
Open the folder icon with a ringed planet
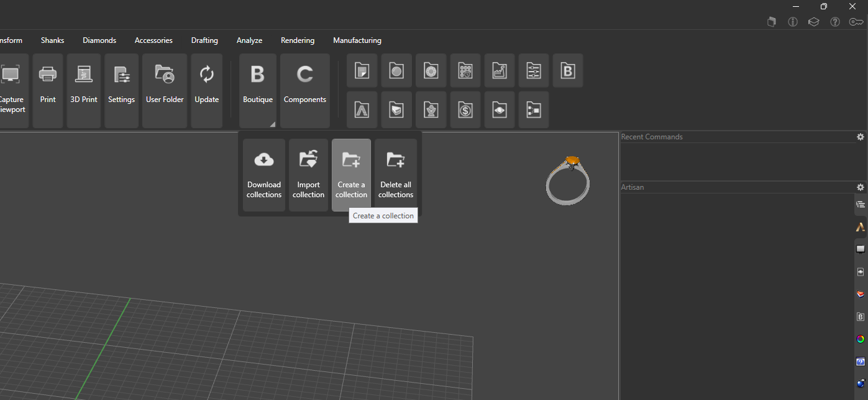click(x=500, y=109)
